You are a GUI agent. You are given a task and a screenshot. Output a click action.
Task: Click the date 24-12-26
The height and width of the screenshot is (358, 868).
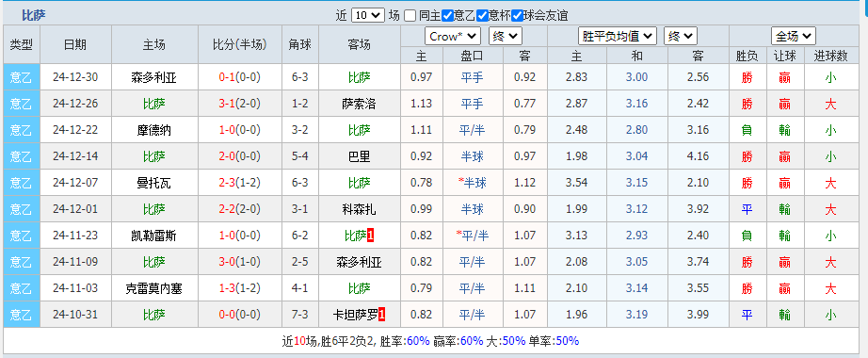(75, 104)
